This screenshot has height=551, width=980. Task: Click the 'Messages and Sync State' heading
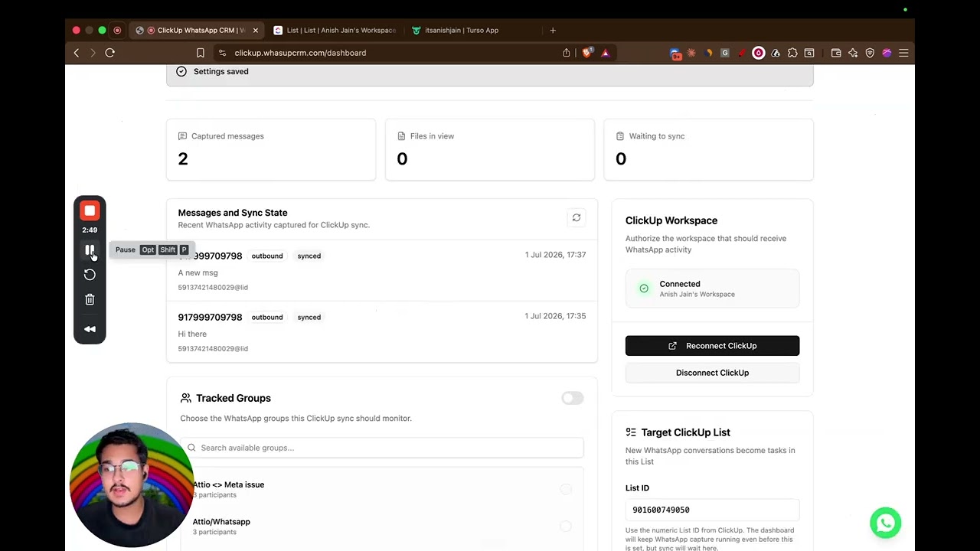point(233,213)
